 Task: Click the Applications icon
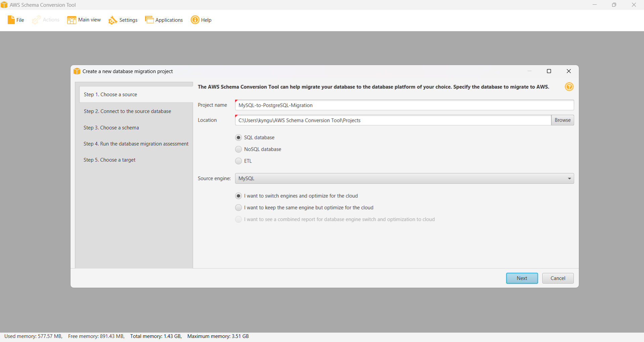coord(149,19)
